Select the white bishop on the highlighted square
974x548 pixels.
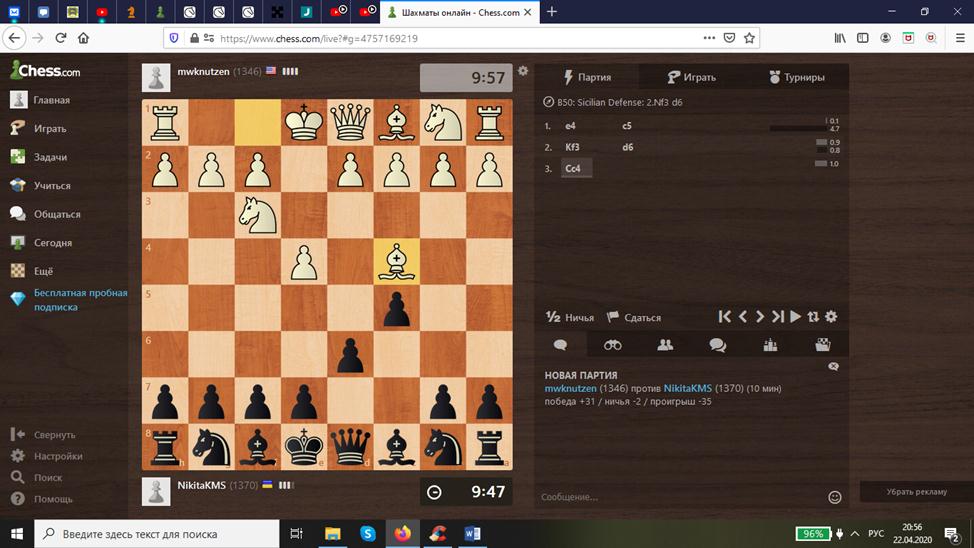pos(396,262)
